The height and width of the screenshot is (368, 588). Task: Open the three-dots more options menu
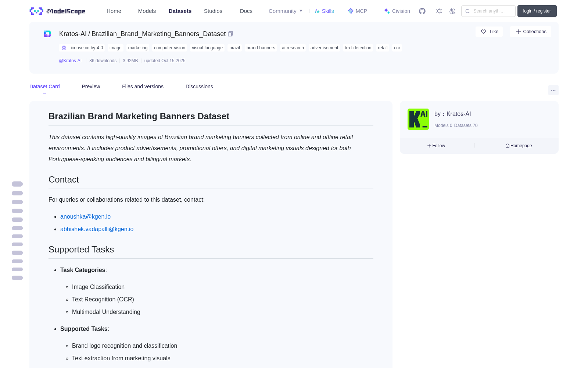tap(553, 90)
